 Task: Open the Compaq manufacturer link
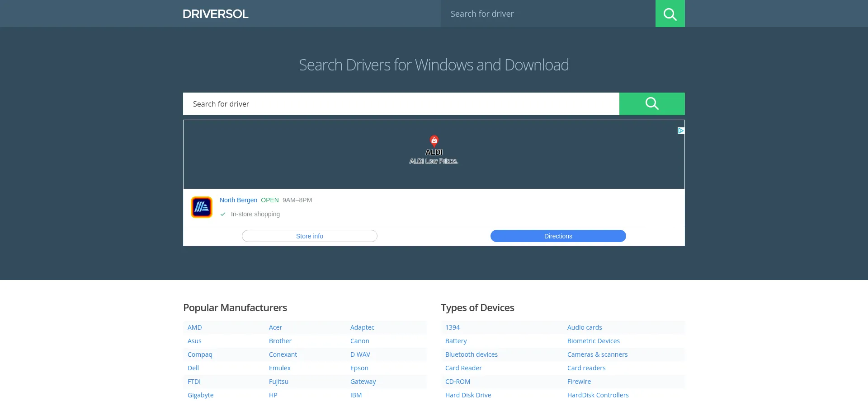click(200, 354)
